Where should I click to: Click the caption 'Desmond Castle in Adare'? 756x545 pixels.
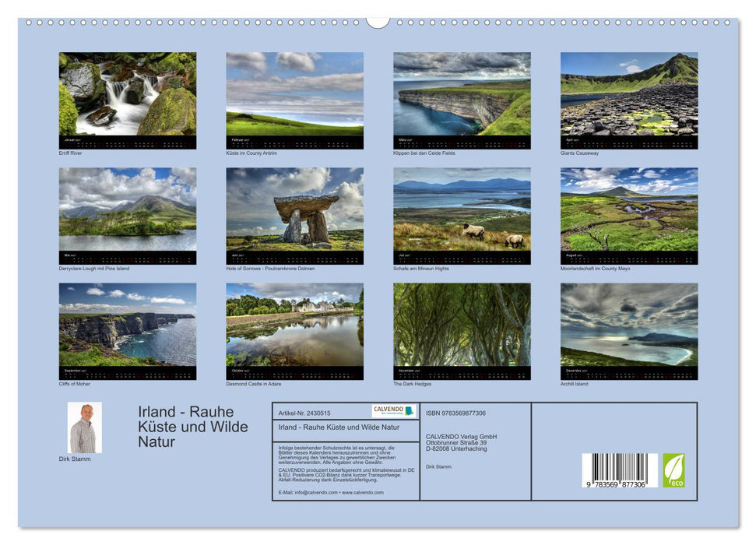tap(254, 384)
